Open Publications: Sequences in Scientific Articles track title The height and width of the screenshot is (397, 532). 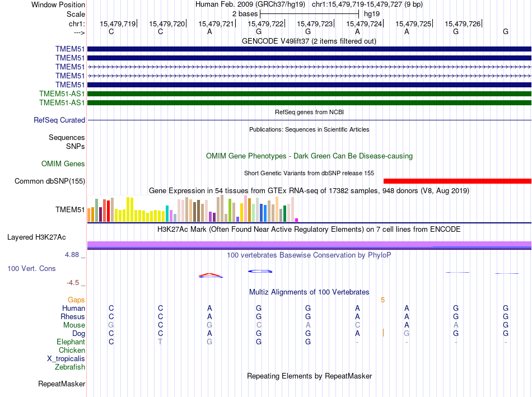(x=309, y=129)
